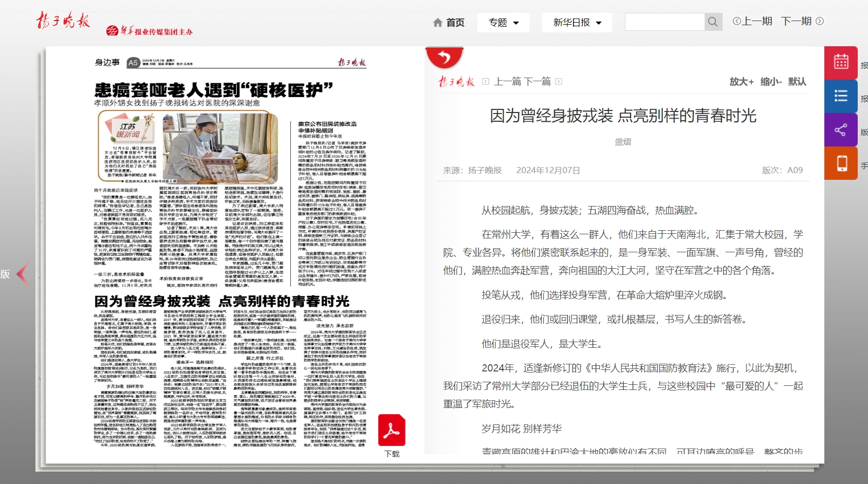The width and height of the screenshot is (868, 484).
Task: Go to previous issue 上一期
Action: click(752, 21)
